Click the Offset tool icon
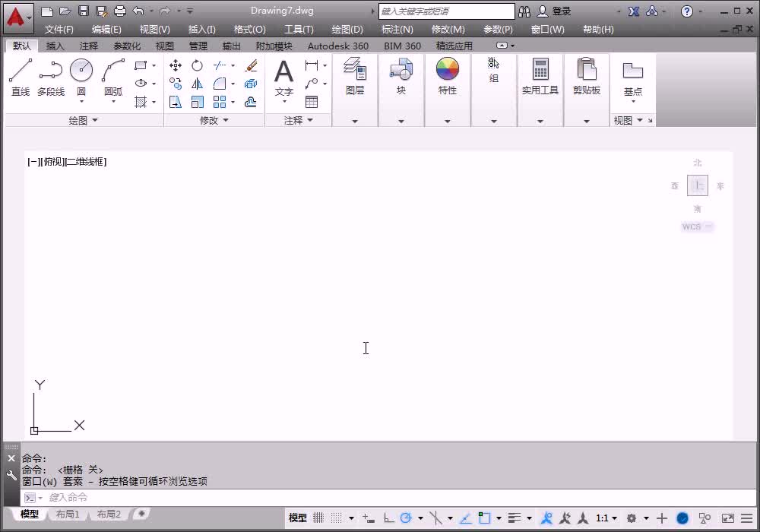The width and height of the screenshot is (760, 532). pos(251,102)
